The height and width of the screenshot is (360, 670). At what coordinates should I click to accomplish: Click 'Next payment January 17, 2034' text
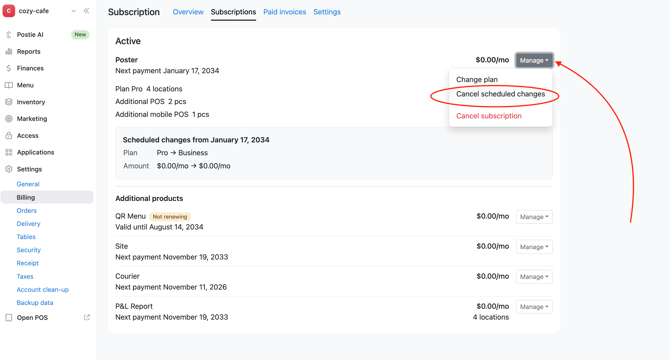[167, 71]
